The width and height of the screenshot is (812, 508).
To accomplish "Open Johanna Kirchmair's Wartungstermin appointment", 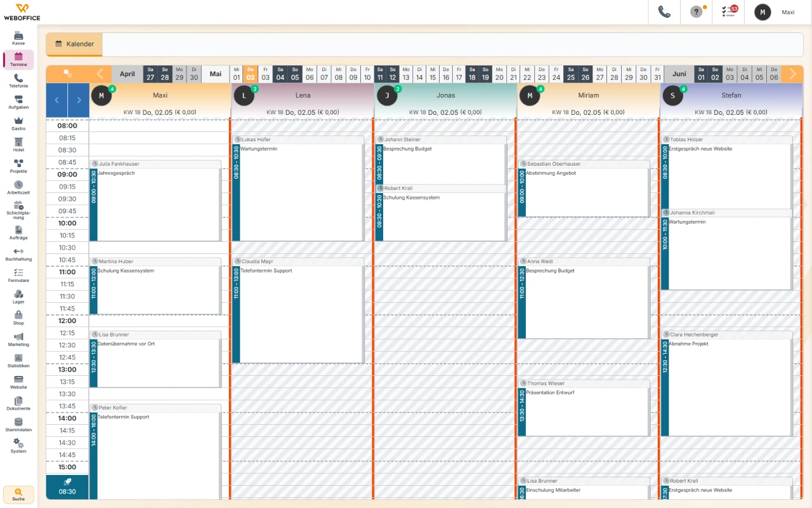I will 726,250.
